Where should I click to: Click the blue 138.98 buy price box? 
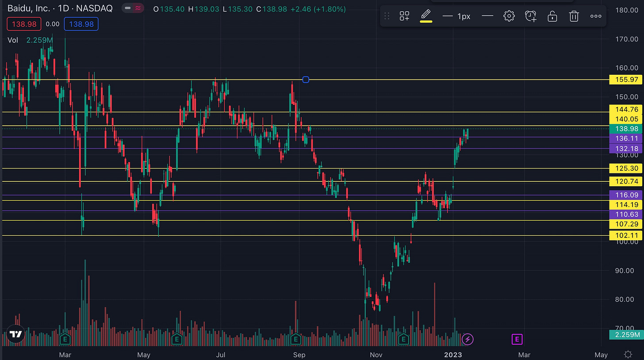[x=81, y=24]
